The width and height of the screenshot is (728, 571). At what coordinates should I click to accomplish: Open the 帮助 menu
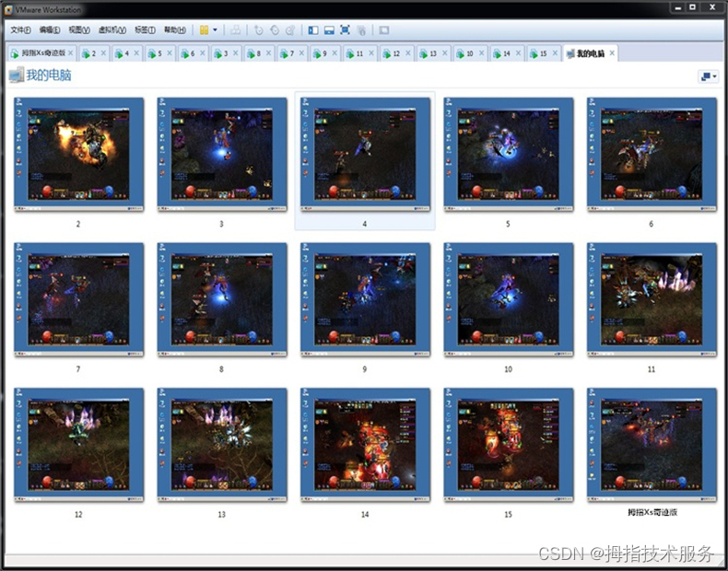[x=174, y=30]
